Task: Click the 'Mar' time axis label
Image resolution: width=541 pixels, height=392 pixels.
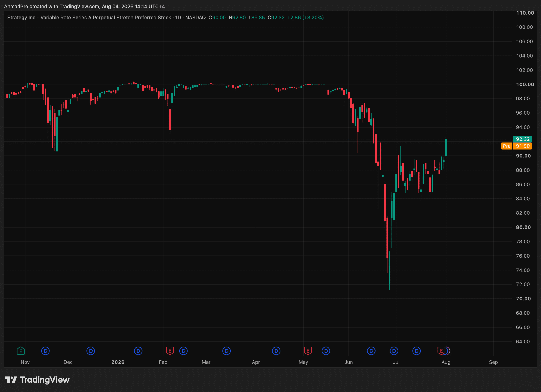Action: pyautogui.click(x=206, y=362)
